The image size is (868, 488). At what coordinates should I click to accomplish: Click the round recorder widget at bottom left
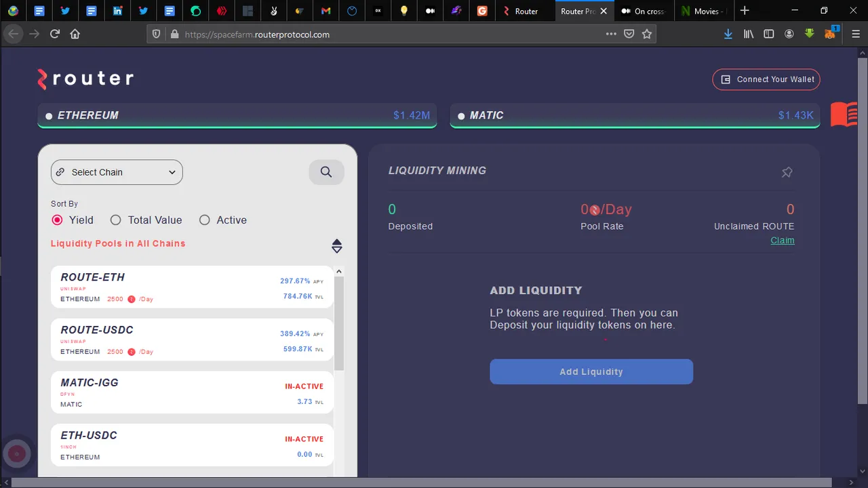[x=16, y=453]
